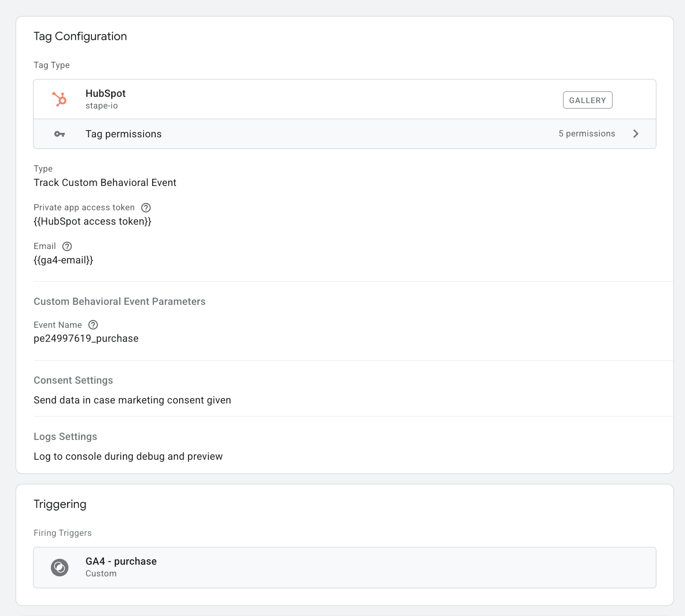This screenshot has width=685, height=616.
Task: Click the GALLERY badge button
Action: 587,100
